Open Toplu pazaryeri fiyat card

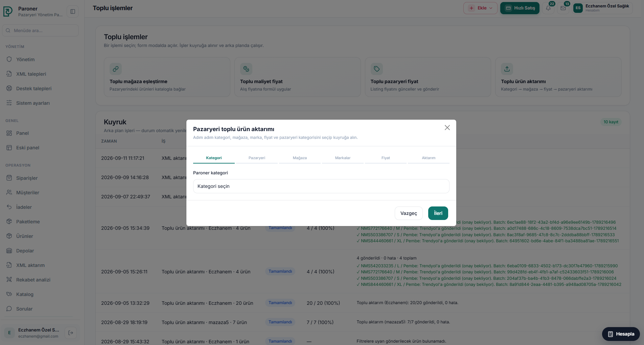point(428,77)
